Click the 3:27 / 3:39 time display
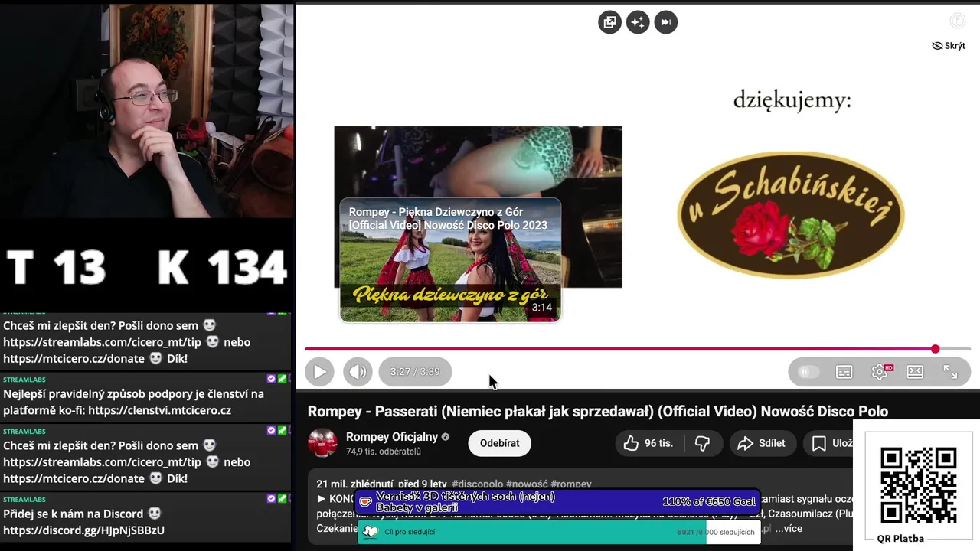The width and height of the screenshot is (980, 551). click(415, 372)
